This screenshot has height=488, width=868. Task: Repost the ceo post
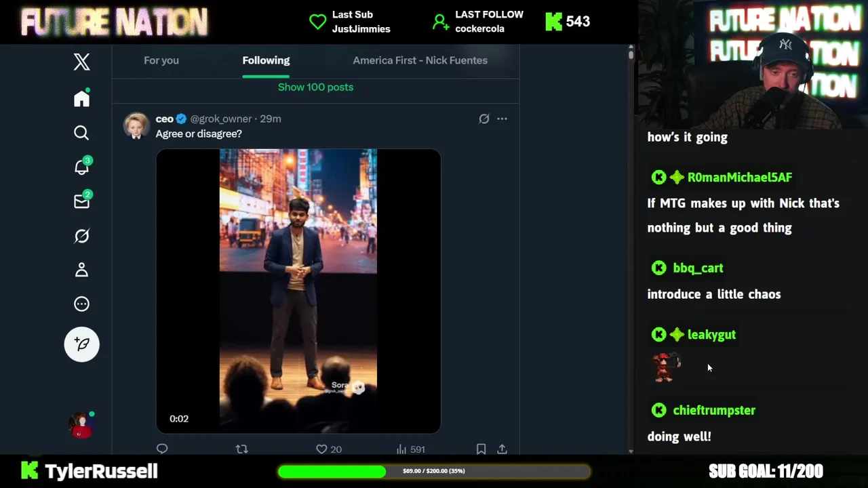[x=241, y=449]
